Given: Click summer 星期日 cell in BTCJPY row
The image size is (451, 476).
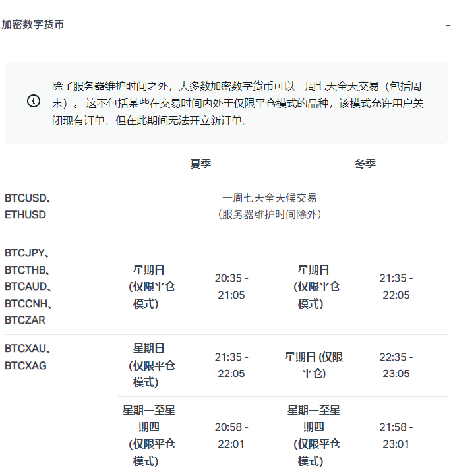Looking at the screenshot, I should pos(149,286).
